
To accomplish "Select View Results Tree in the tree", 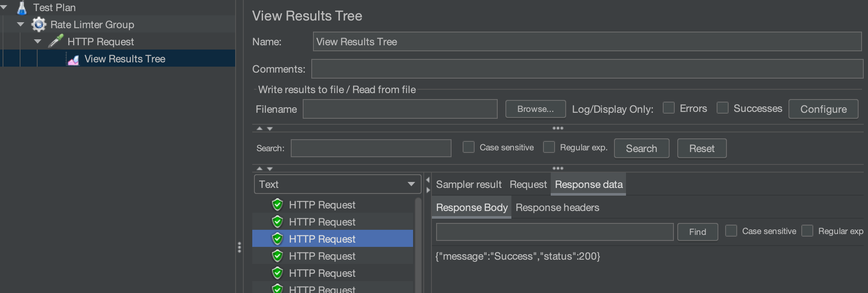I will point(124,59).
